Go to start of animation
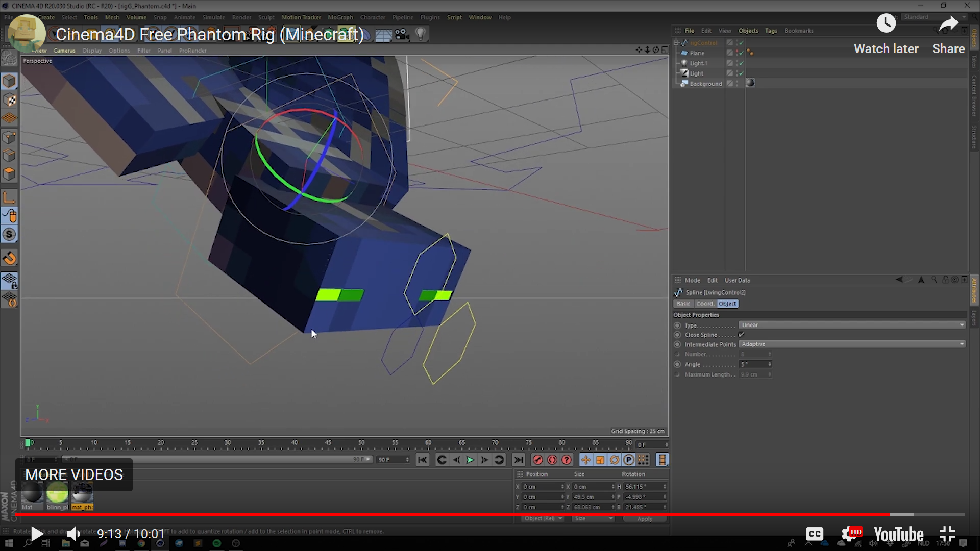 [x=422, y=460]
